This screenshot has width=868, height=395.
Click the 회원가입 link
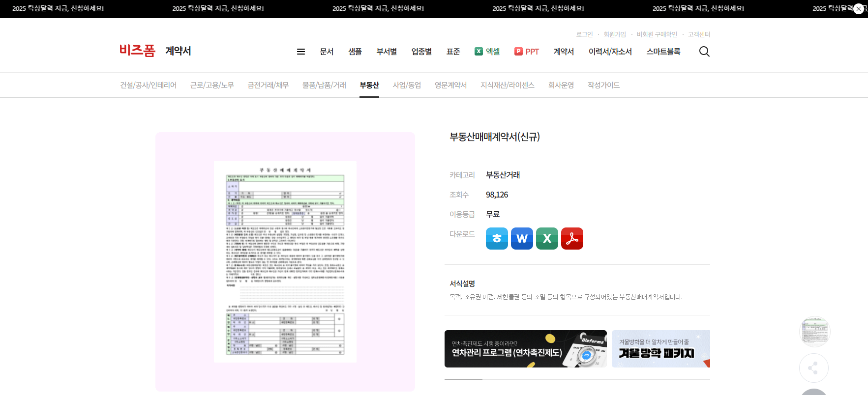pyautogui.click(x=615, y=34)
